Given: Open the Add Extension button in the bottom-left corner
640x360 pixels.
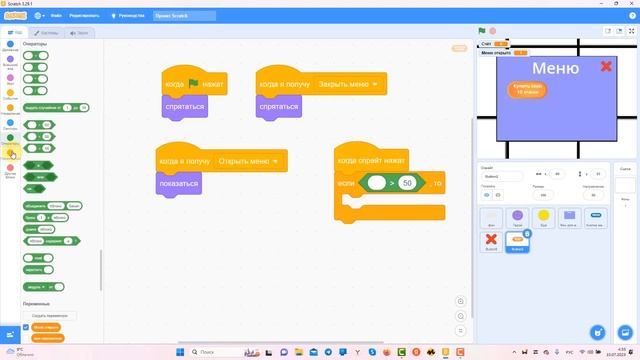Looking at the screenshot, I should point(10,335).
